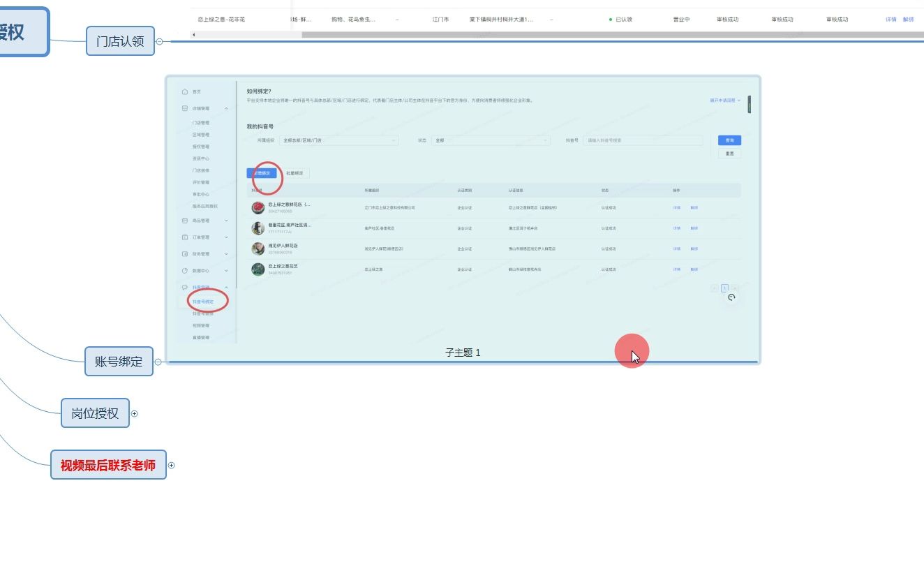This screenshot has height=578, width=924.
Task: Click the previous page arrow in pagination
Action: 715,288
